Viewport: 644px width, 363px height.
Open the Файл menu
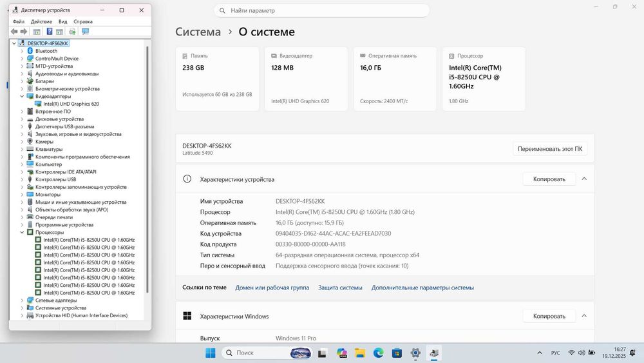click(x=19, y=21)
